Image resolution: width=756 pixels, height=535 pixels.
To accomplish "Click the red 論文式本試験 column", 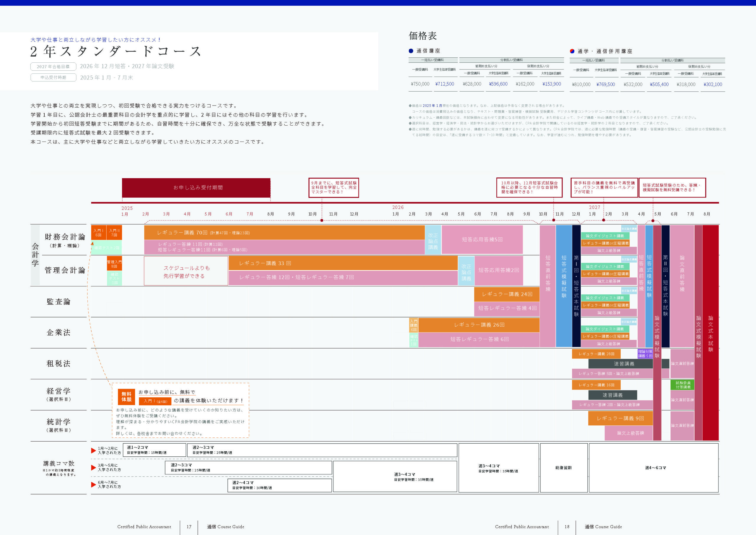I will click(x=711, y=333).
